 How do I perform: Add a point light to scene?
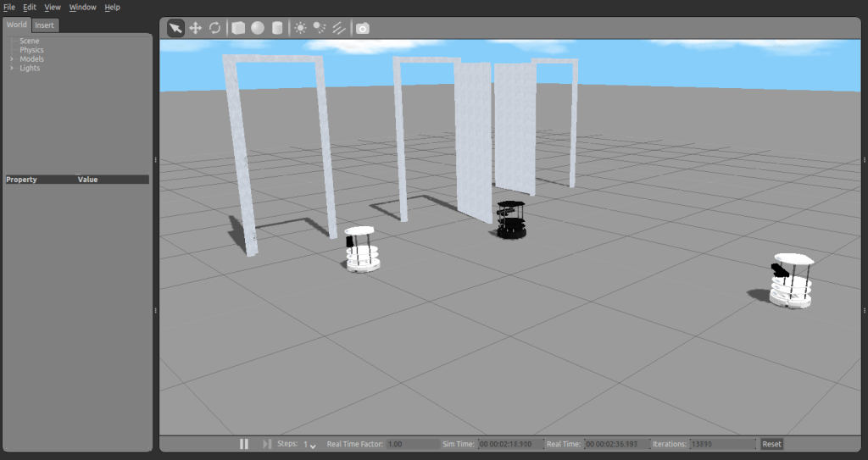point(300,28)
